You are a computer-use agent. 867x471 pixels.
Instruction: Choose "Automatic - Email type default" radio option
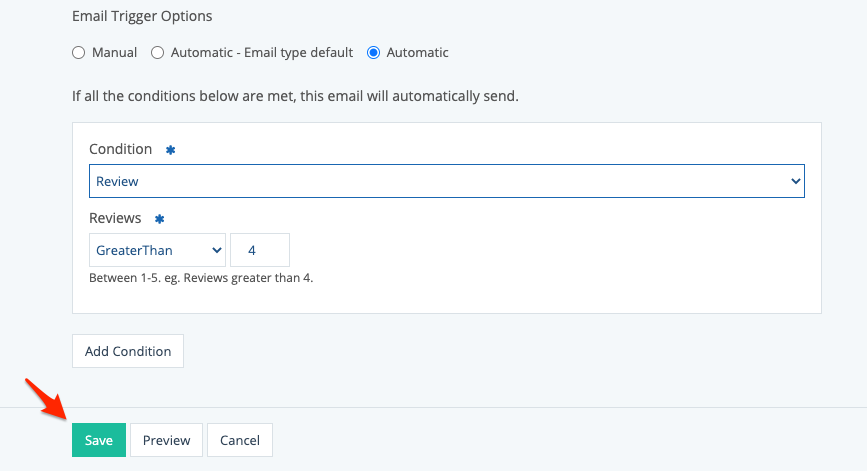[x=157, y=53]
